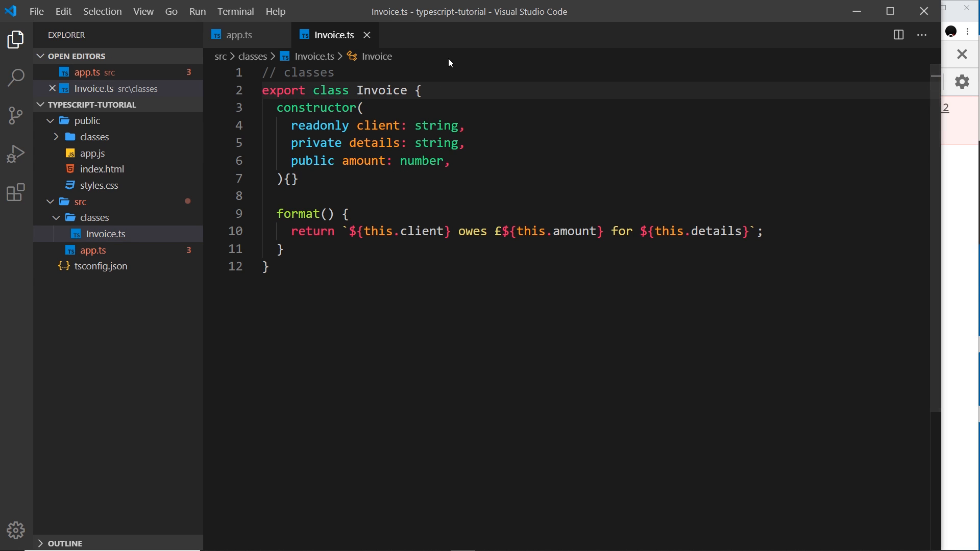
Task: Open the Manage gear in activity bar
Action: [16, 531]
